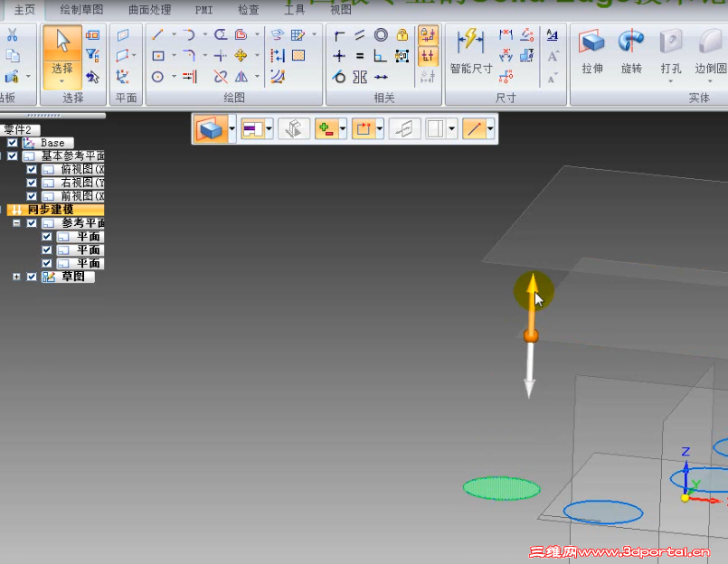Toggle the maintain relationships button
The width and height of the screenshot is (728, 564).
click(x=428, y=35)
